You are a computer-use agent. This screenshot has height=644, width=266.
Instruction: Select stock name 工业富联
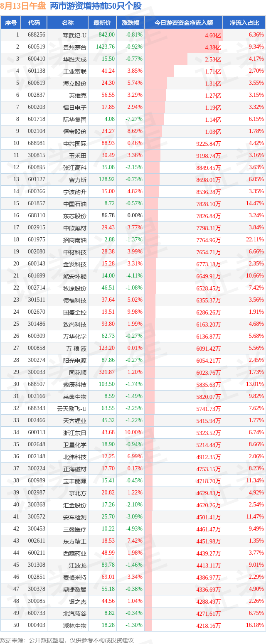tap(75, 71)
